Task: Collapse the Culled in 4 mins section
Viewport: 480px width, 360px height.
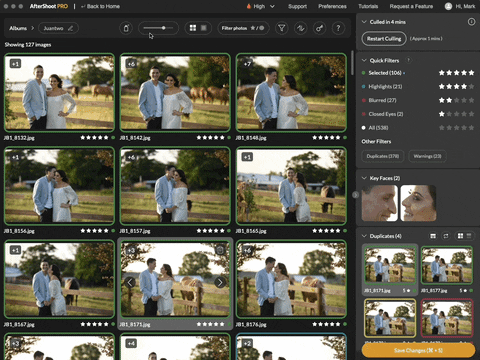Action: (x=364, y=22)
